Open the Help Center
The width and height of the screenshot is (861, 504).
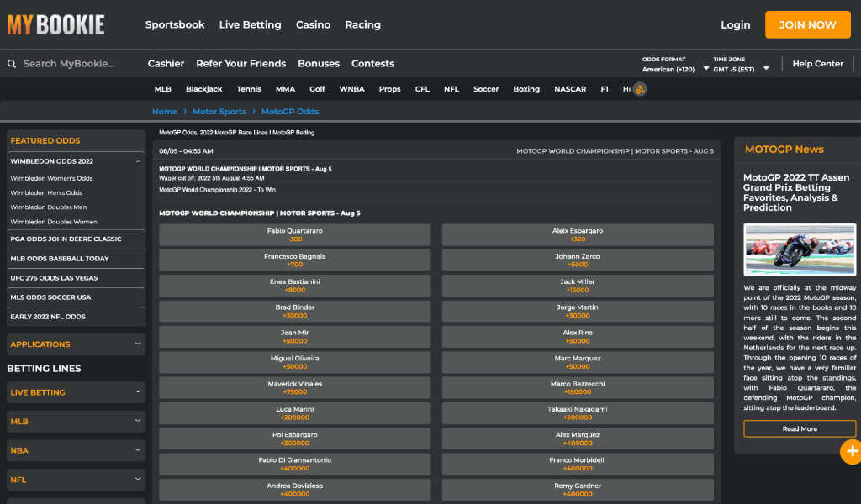pyautogui.click(x=817, y=64)
